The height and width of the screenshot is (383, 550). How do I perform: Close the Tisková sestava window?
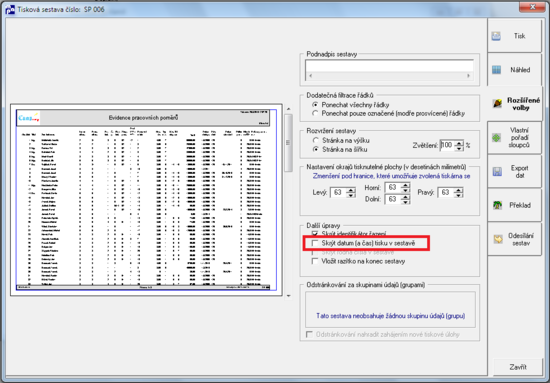532,7
